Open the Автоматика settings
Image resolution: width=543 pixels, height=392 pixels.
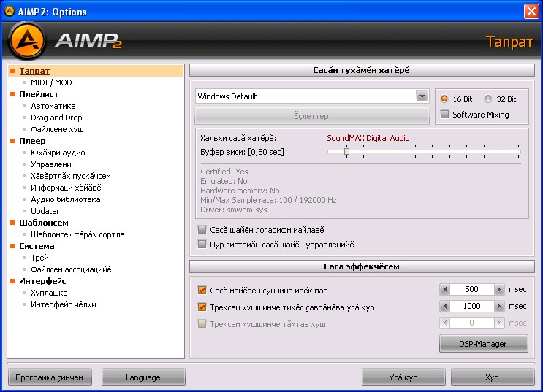pos(53,106)
